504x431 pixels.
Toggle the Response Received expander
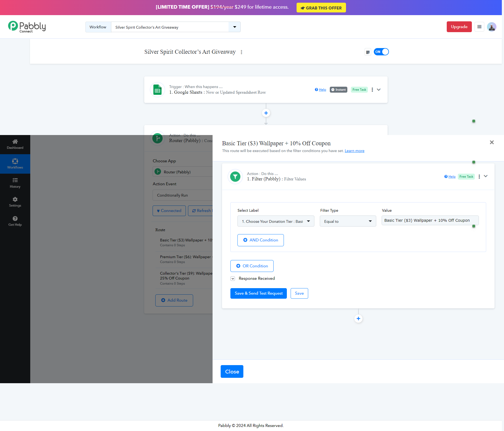point(233,279)
